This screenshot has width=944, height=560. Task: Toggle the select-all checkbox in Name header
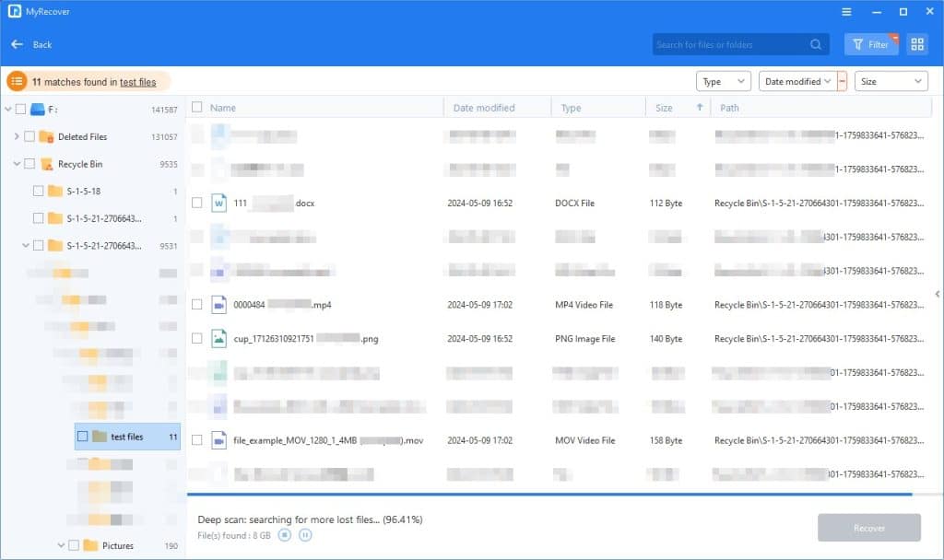(197, 107)
